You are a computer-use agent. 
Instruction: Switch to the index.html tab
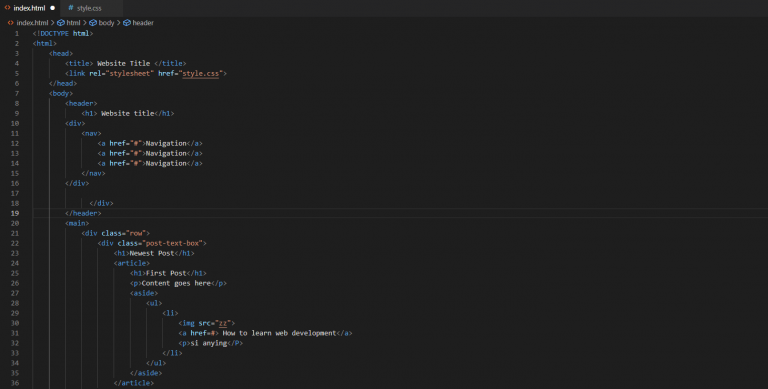point(29,8)
